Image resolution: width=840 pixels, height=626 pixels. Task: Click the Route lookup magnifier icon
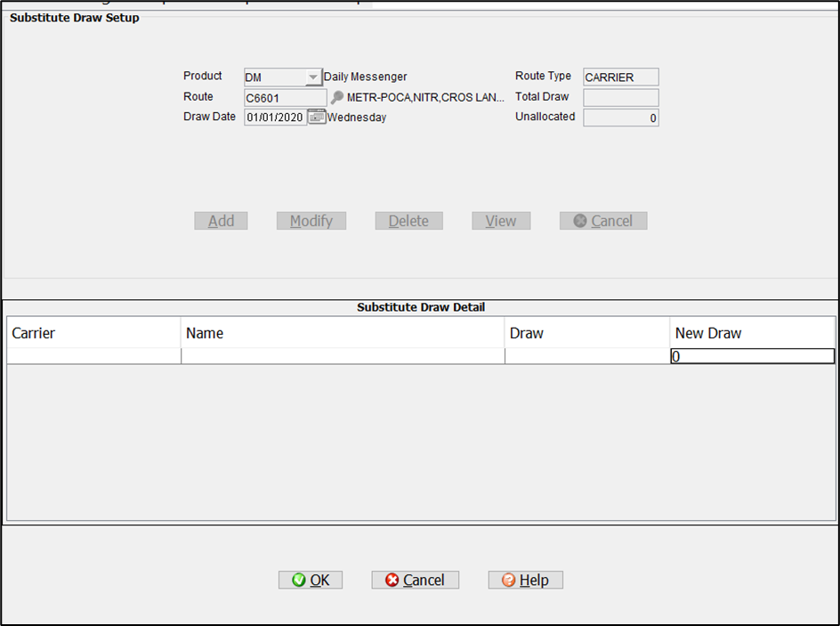[x=337, y=98]
